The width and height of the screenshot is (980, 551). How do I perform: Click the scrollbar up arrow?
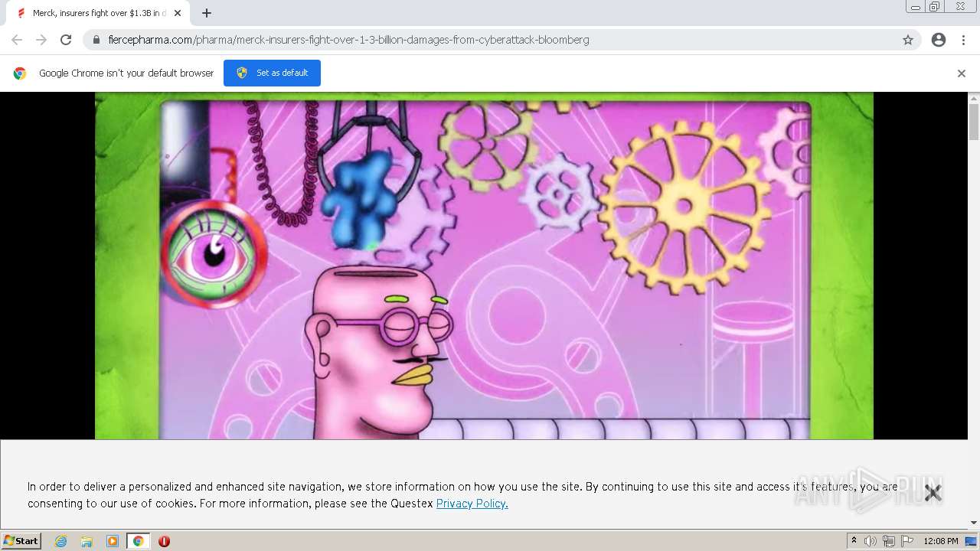tap(974, 98)
